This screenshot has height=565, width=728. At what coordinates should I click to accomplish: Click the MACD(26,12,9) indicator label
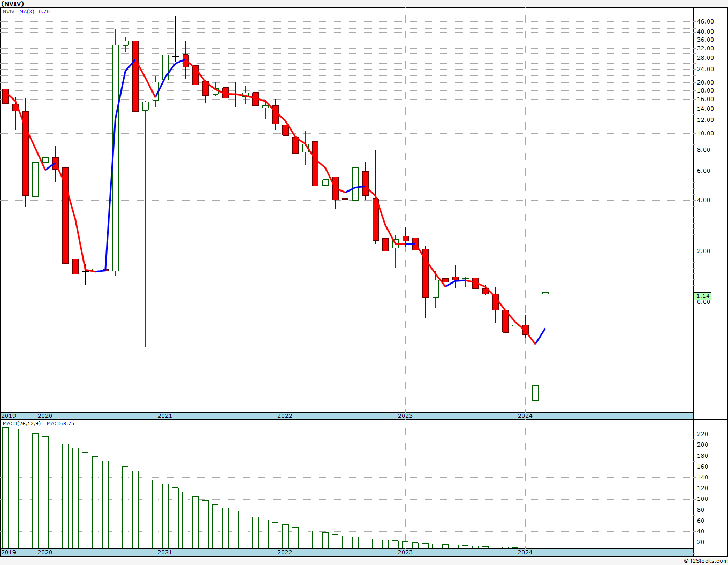(22, 424)
